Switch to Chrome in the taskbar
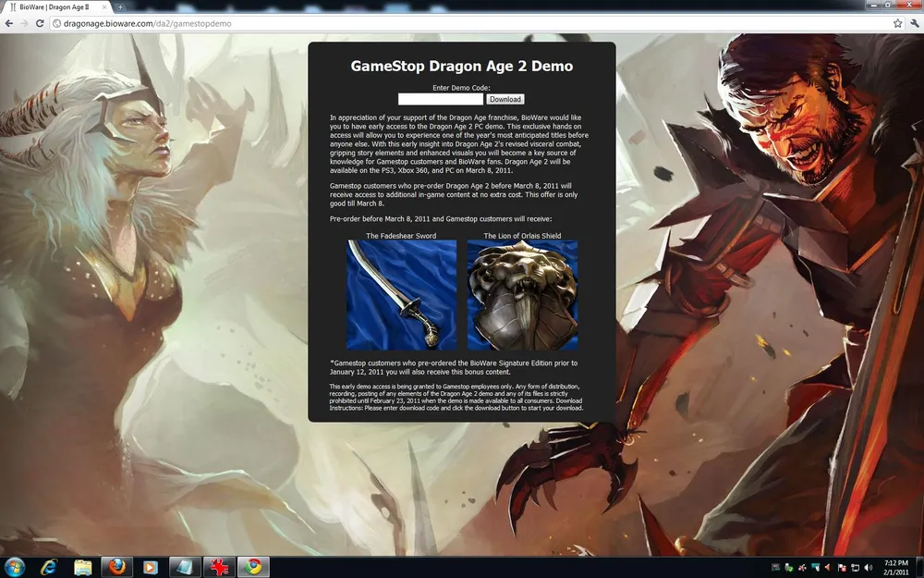 point(253,567)
